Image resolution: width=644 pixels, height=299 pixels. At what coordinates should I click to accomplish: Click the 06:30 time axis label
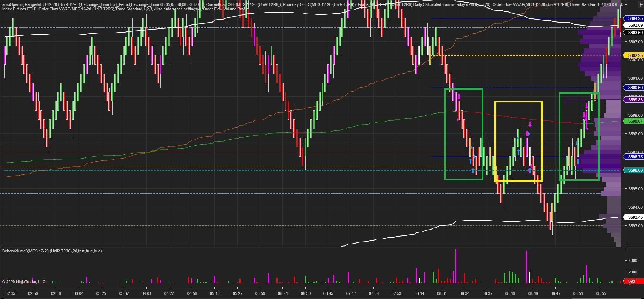tap(306, 293)
